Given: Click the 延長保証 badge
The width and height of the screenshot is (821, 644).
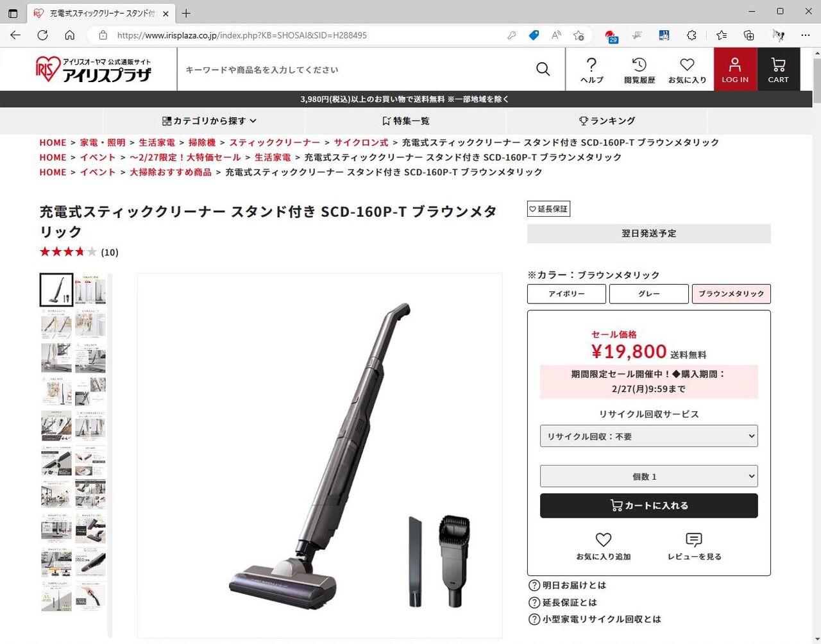Looking at the screenshot, I should [548, 209].
